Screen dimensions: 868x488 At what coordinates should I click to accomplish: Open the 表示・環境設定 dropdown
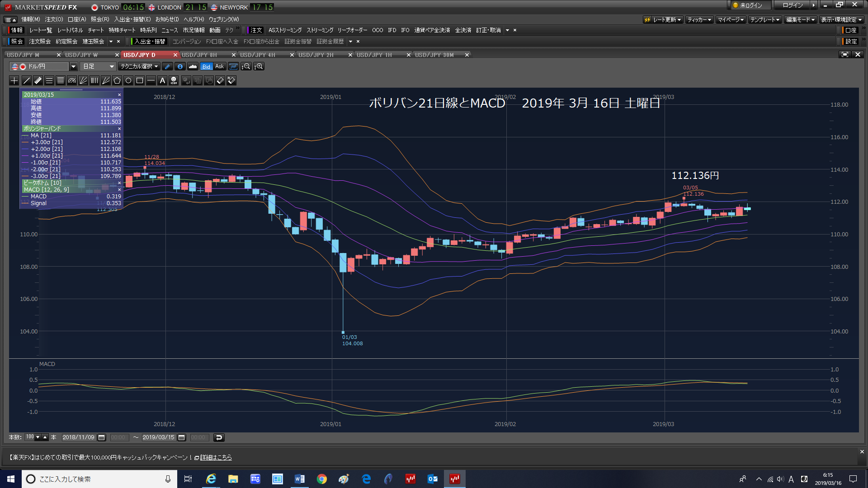point(841,19)
